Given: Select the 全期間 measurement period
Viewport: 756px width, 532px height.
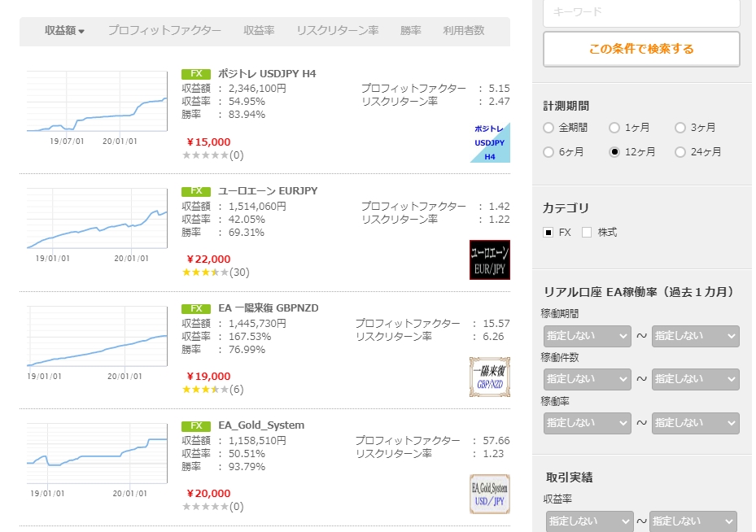Looking at the screenshot, I should coord(548,128).
